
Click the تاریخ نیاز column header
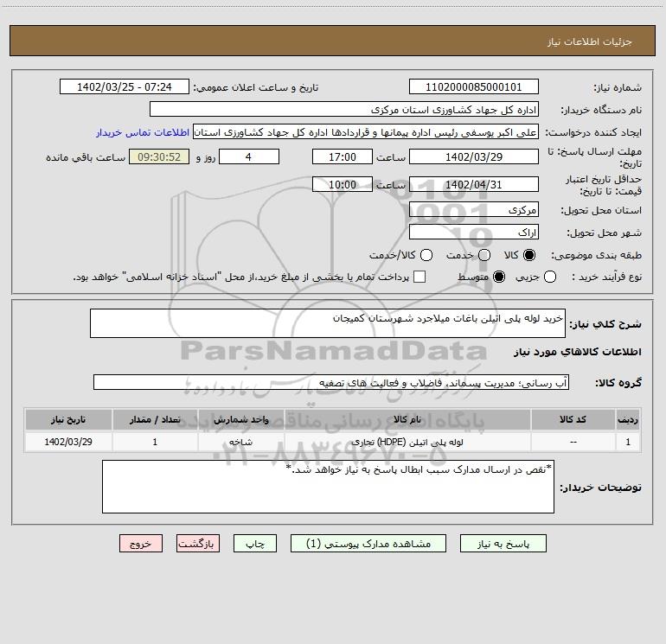[x=68, y=419]
